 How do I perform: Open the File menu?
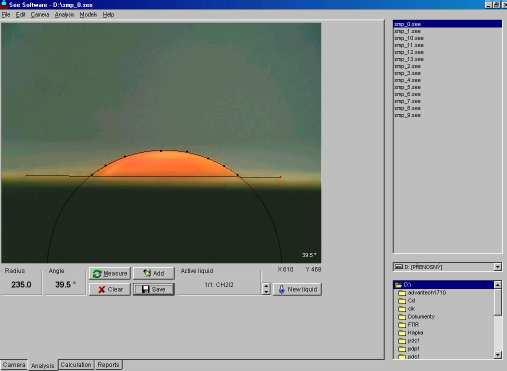click(6, 14)
